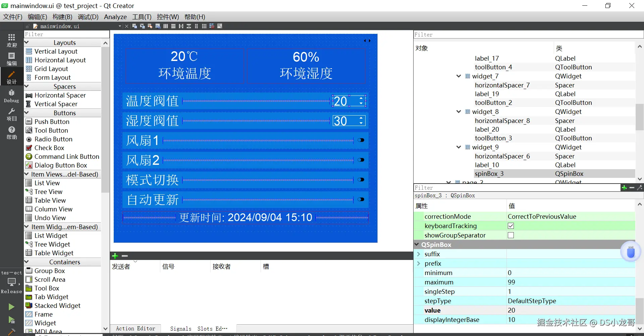644x336 pixels.
Task: Switch to Edit (编辑) mode in sidebar
Action: (12, 59)
